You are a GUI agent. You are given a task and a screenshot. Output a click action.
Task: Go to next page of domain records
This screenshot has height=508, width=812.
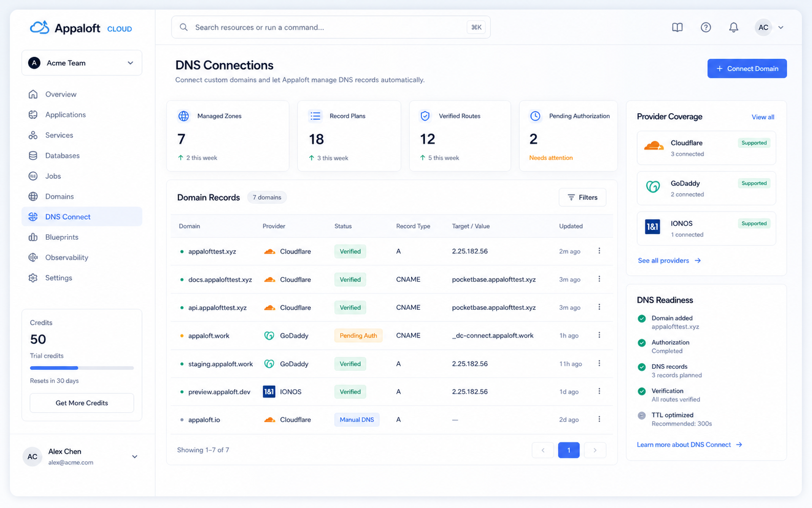point(595,450)
